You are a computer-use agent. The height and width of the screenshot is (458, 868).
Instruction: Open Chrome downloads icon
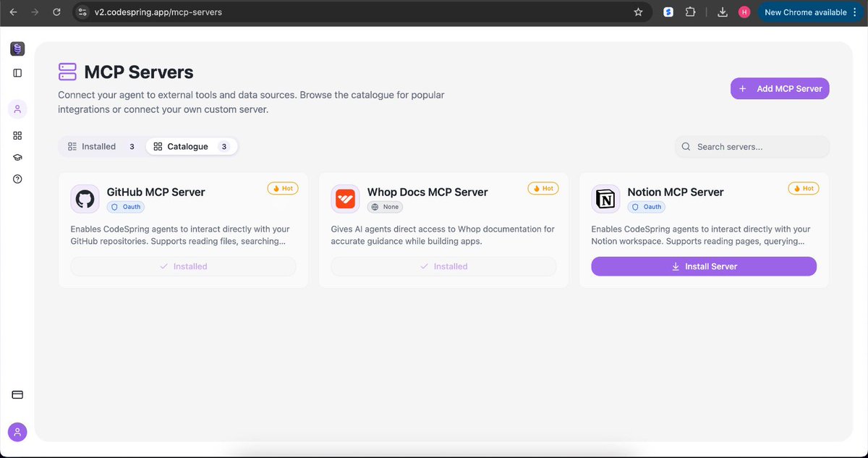pyautogui.click(x=722, y=12)
